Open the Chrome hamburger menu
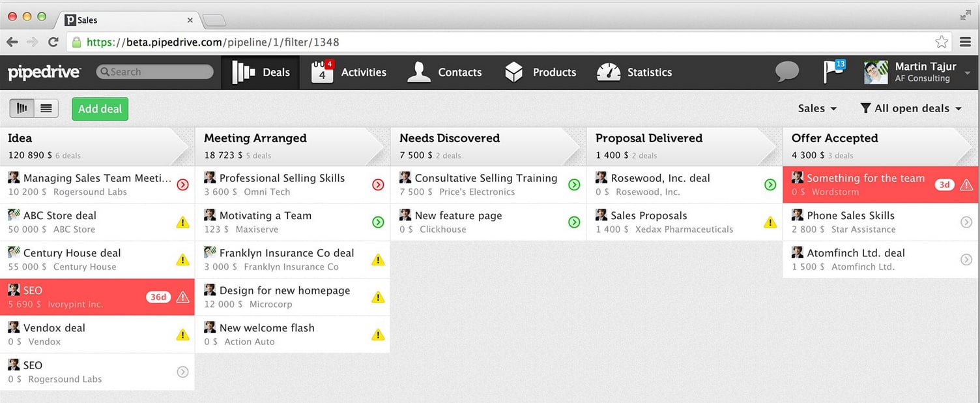 click(x=966, y=42)
